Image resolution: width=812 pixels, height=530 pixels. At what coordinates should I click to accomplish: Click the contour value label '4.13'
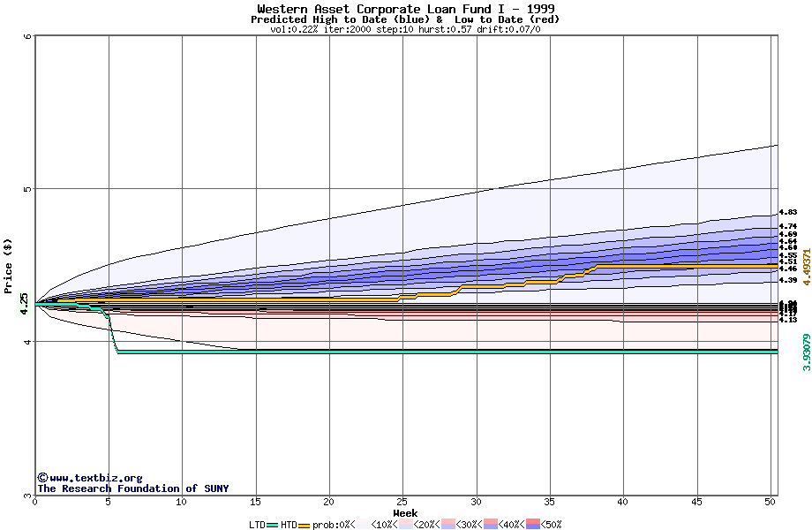(x=788, y=320)
